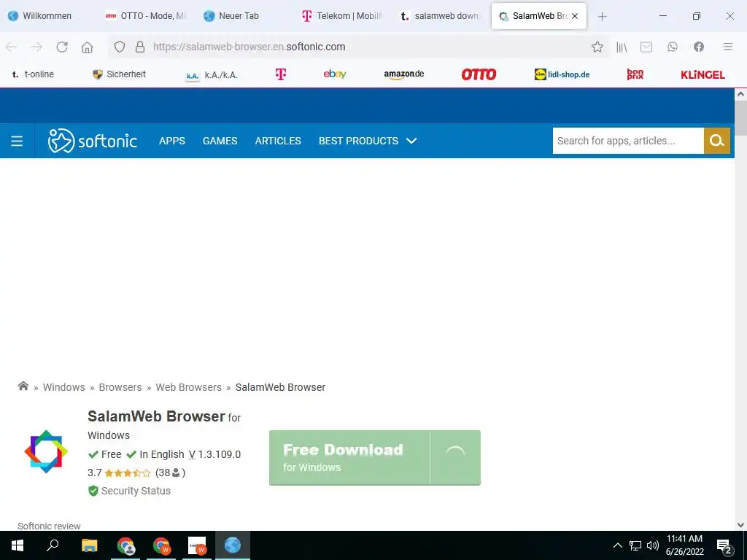This screenshot has height=560, width=747.
Task: Open File Explorer from the taskbar
Action: coord(89,545)
